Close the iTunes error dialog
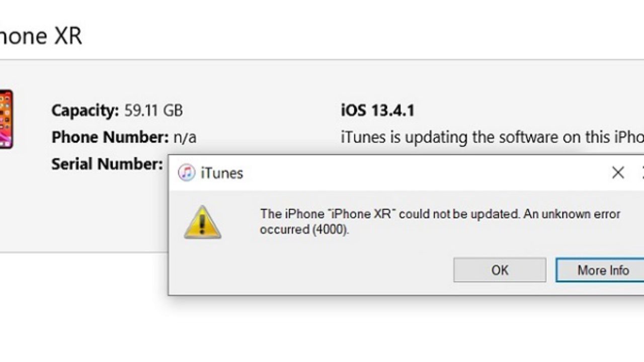The width and height of the screenshot is (644, 362). [x=618, y=173]
